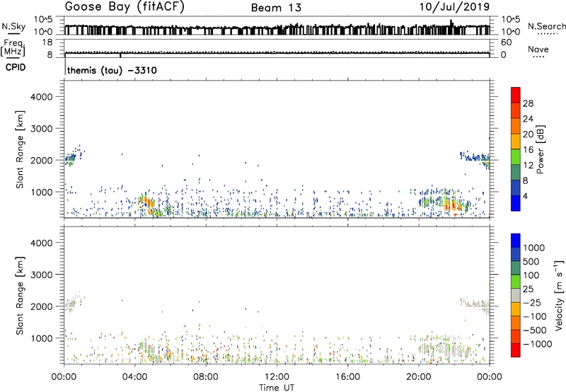Screen dimensions: 566x392
Task: Click the 'Nave' legend label
Action: [x=538, y=49]
